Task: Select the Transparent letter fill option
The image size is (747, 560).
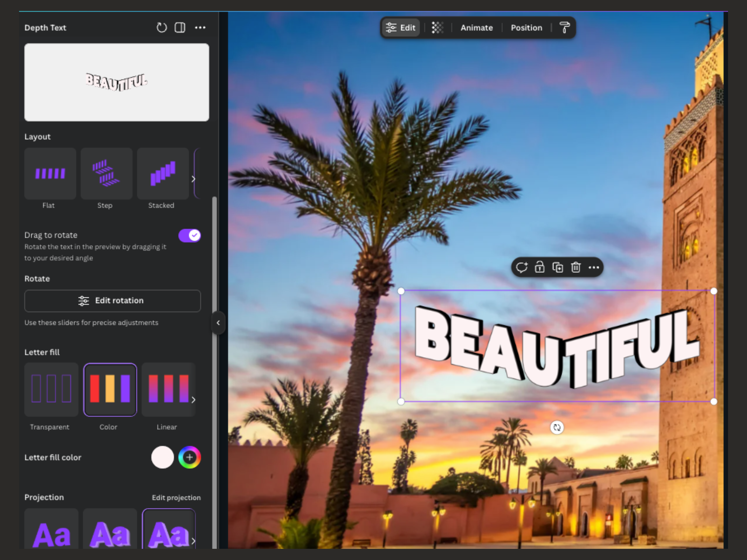Action: point(51,390)
